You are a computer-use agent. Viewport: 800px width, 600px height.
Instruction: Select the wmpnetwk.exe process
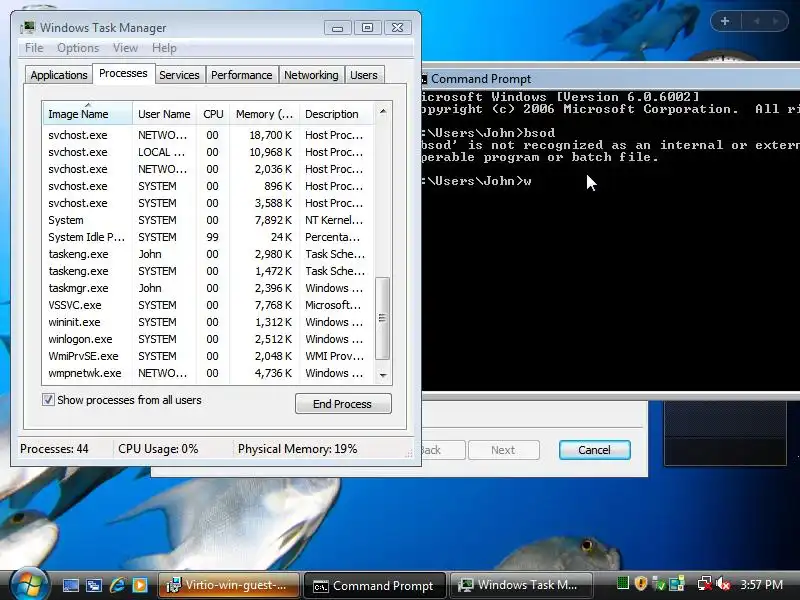(209, 373)
